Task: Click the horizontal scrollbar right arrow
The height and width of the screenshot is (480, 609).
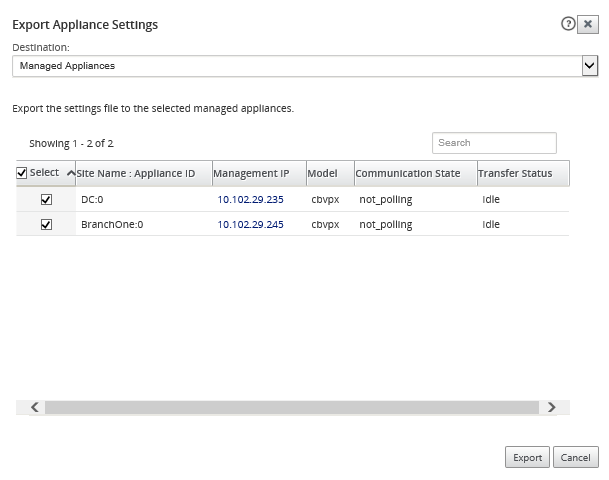Action: [552, 407]
